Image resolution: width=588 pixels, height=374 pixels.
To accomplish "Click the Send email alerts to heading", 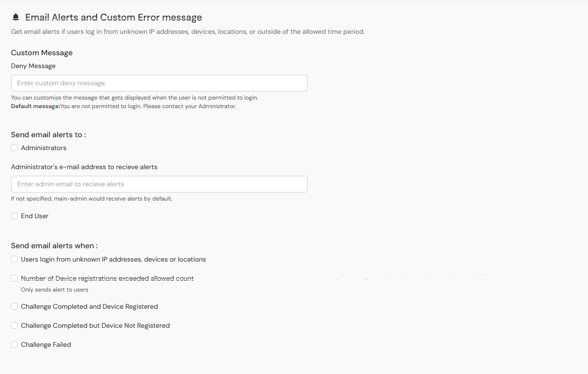I will 48,134.
